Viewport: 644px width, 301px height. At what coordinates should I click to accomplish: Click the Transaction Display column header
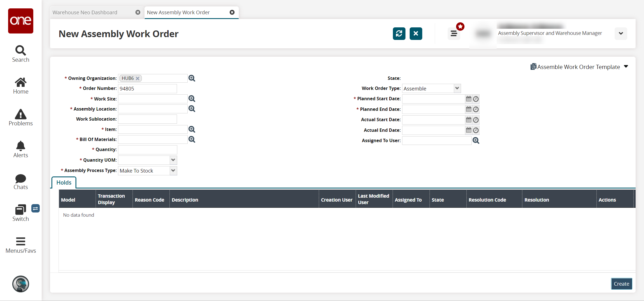pos(114,199)
